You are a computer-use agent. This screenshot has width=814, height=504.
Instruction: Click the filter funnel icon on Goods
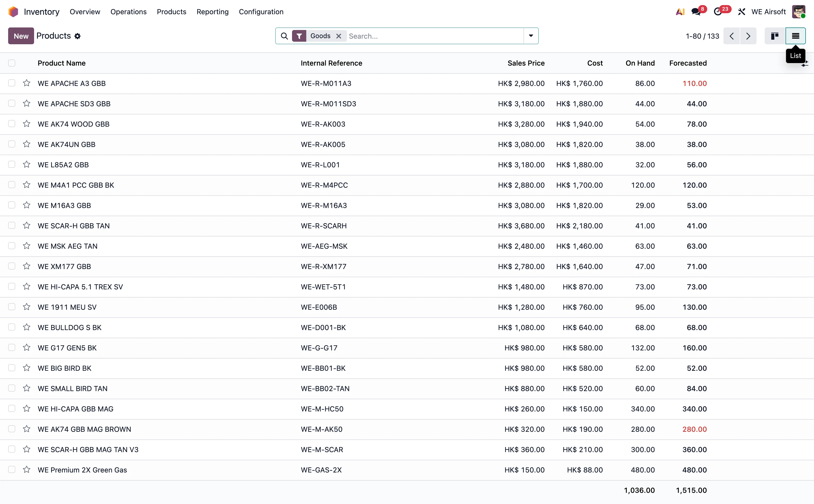[299, 36]
